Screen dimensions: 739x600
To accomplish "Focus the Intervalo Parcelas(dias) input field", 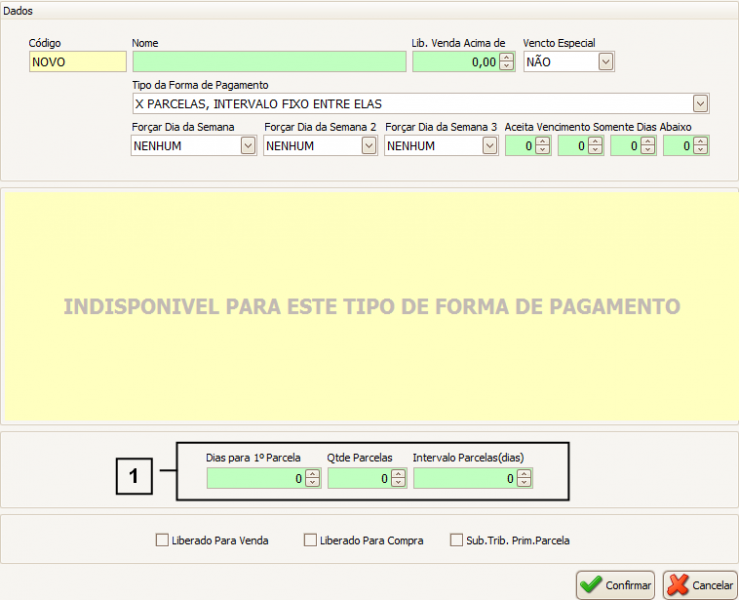I will [465, 479].
